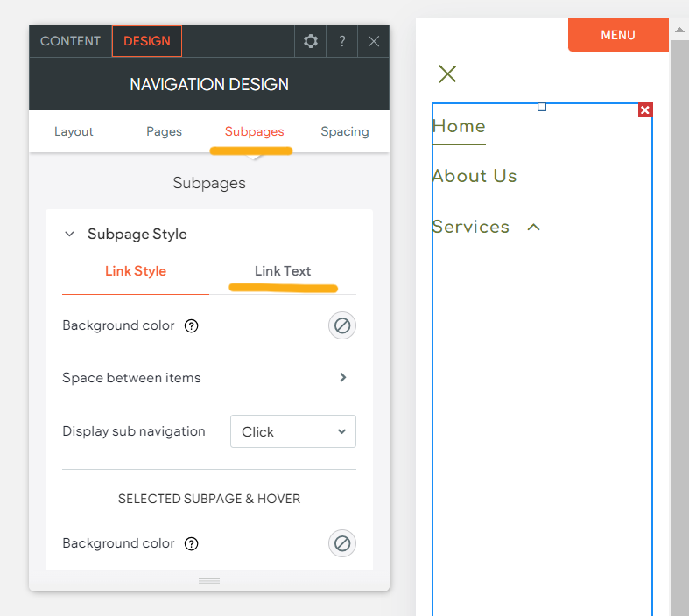Switch to the Content tab

pos(70,41)
